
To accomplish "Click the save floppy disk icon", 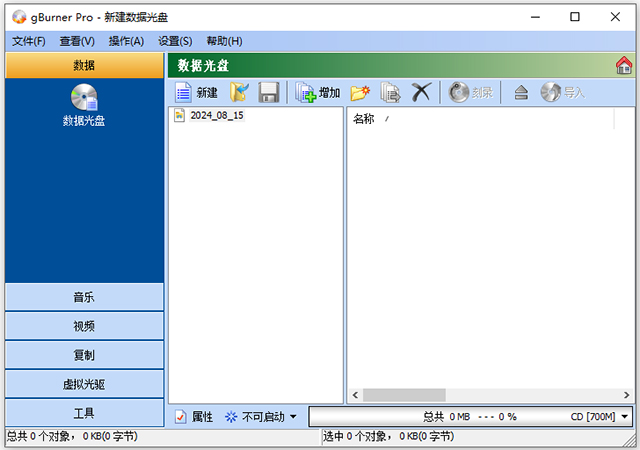I will (x=269, y=92).
